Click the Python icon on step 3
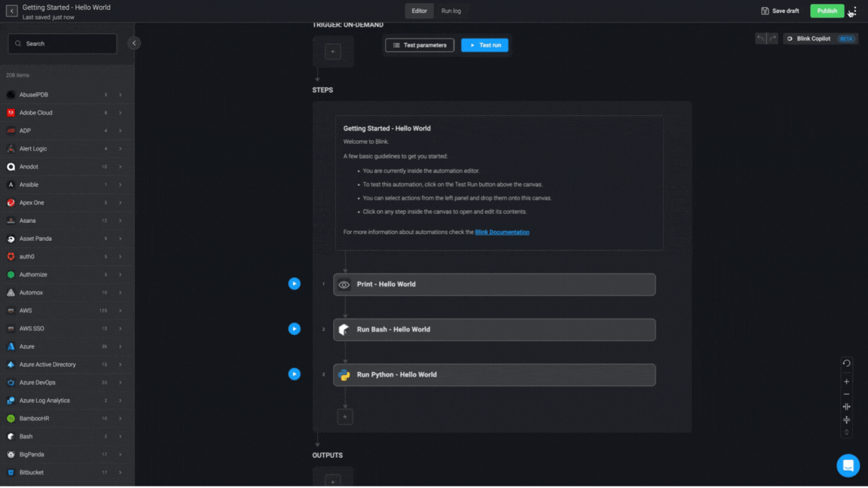Image resolution: width=868 pixels, height=488 pixels. pos(344,376)
